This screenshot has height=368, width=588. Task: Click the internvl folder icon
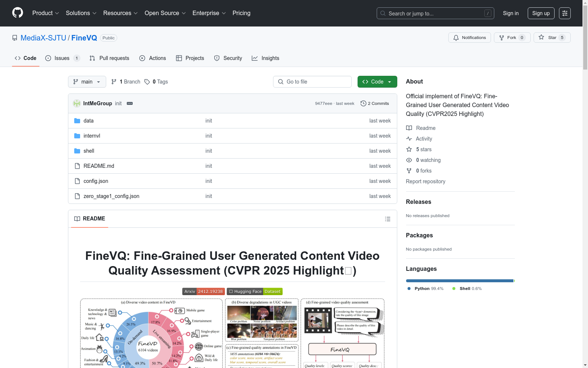pyautogui.click(x=77, y=136)
